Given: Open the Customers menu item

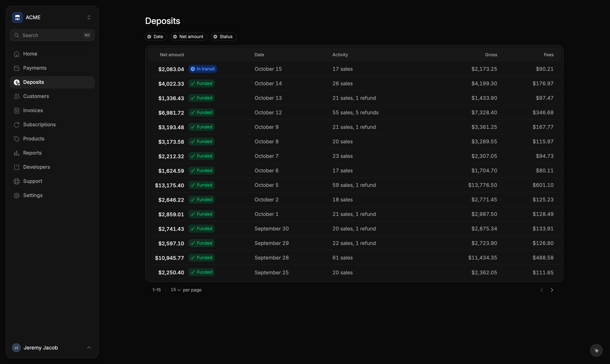Looking at the screenshot, I should [x=52, y=96].
